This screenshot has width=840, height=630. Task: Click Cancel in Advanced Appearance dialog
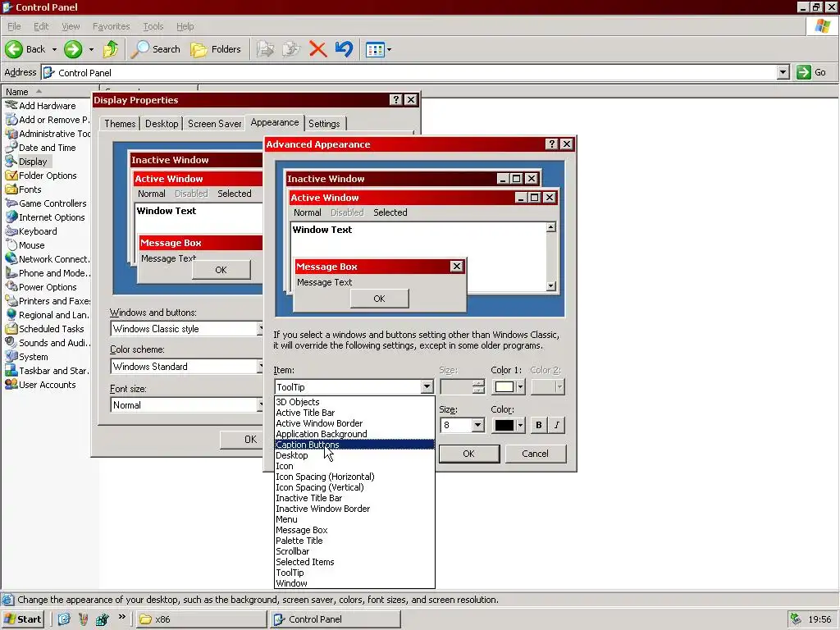535,454
